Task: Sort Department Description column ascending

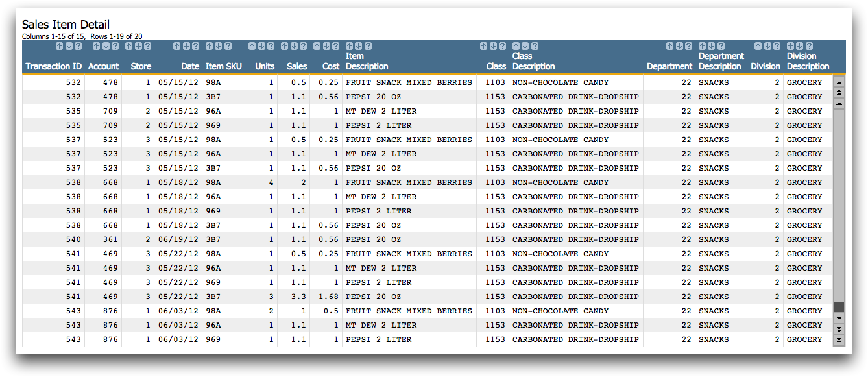Action: 702,46
